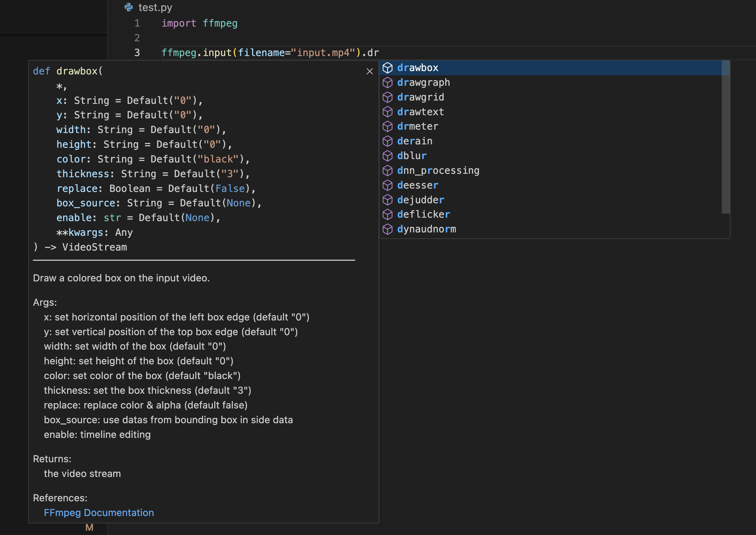
Task: Click the cube icon beside drawgraph
Action: tap(388, 82)
